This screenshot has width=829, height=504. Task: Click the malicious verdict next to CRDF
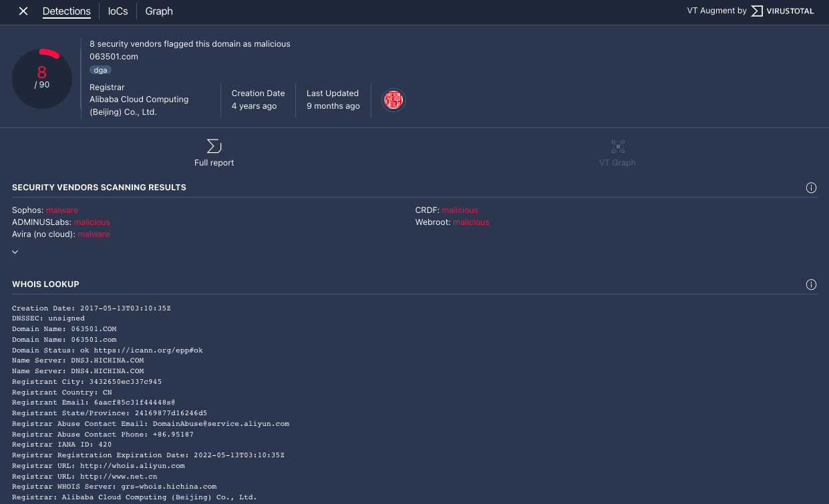(460, 210)
